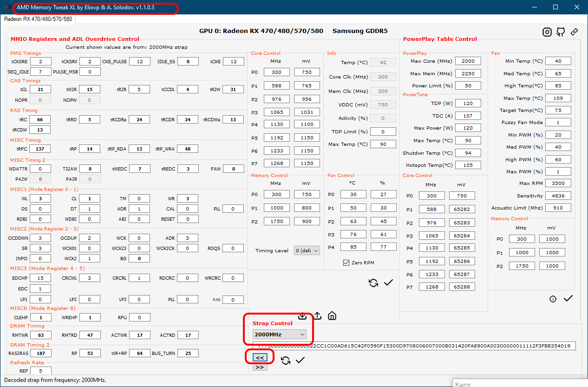Click the refresh icon beside the << button
Image resolution: width=588 pixels, height=387 pixels.
point(286,360)
